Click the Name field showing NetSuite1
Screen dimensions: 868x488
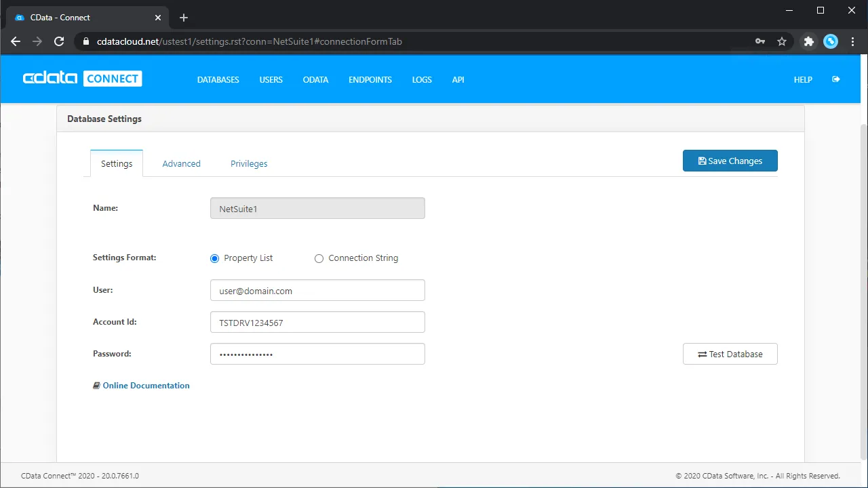[317, 208]
